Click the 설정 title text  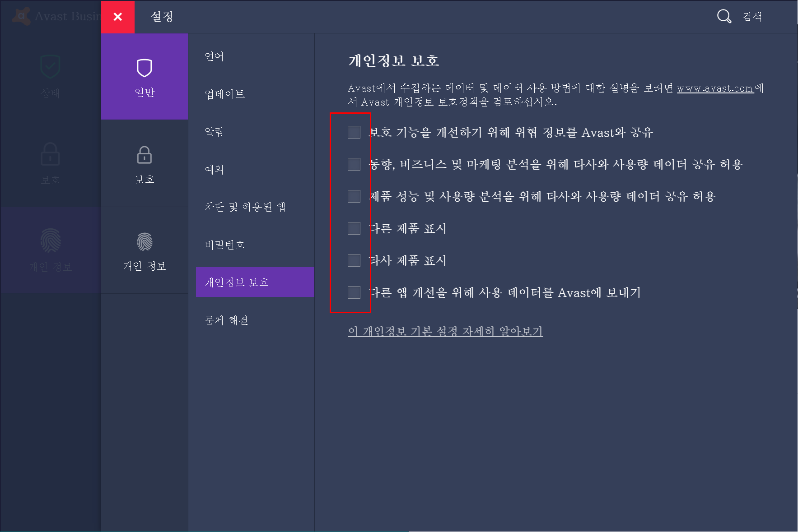pos(162,17)
